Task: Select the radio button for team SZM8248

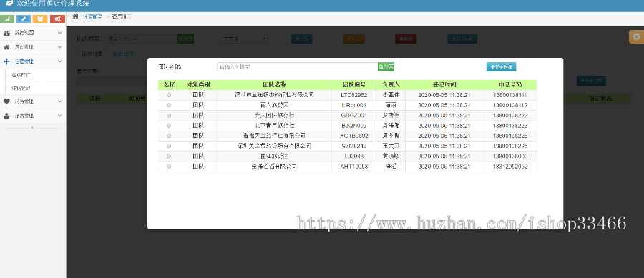Action: click(169, 146)
